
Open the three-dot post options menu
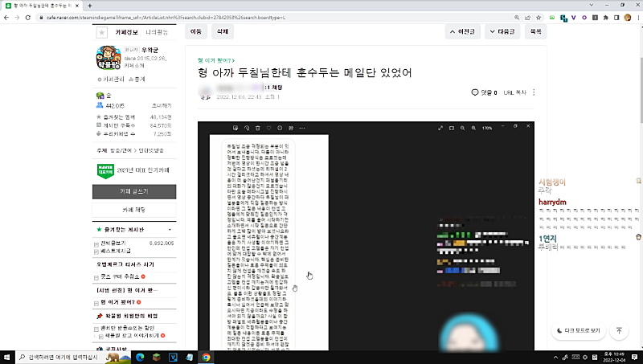(534, 92)
